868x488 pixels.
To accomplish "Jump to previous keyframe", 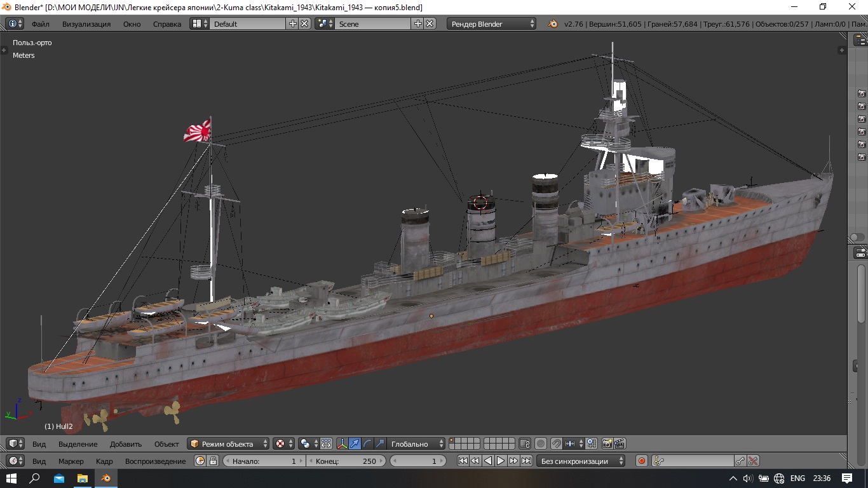I will click(x=475, y=461).
